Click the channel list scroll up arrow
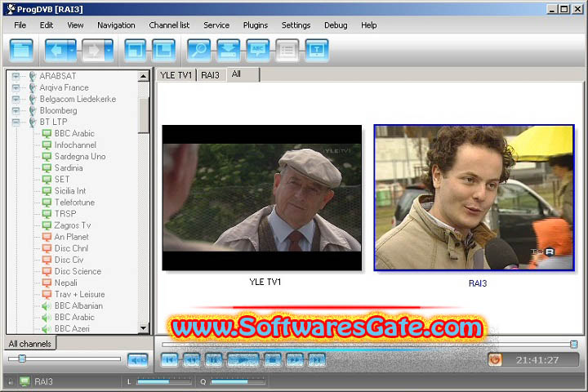The height and width of the screenshot is (392, 588). pyautogui.click(x=143, y=76)
